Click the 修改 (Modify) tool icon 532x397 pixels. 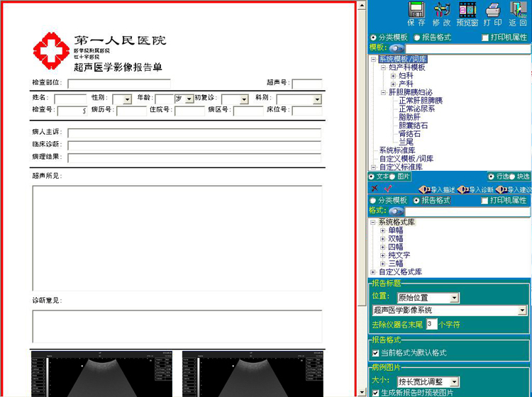pyautogui.click(x=442, y=10)
